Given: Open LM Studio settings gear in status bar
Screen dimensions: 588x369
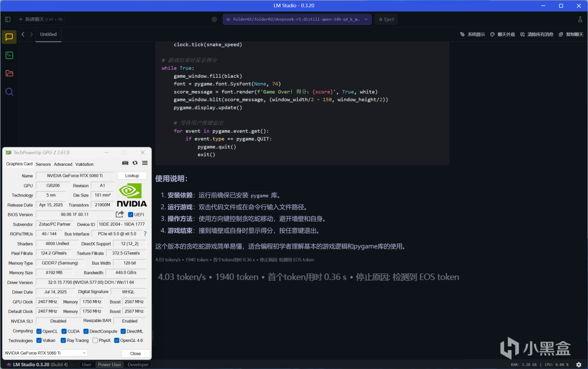Looking at the screenshot, I should pyautogui.click(x=579, y=364).
